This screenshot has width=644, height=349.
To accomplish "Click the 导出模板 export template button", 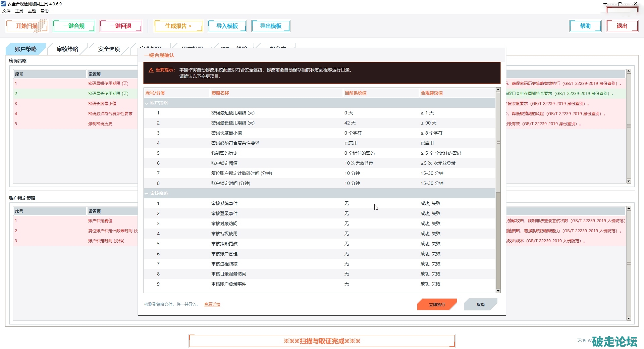I will point(271,26).
